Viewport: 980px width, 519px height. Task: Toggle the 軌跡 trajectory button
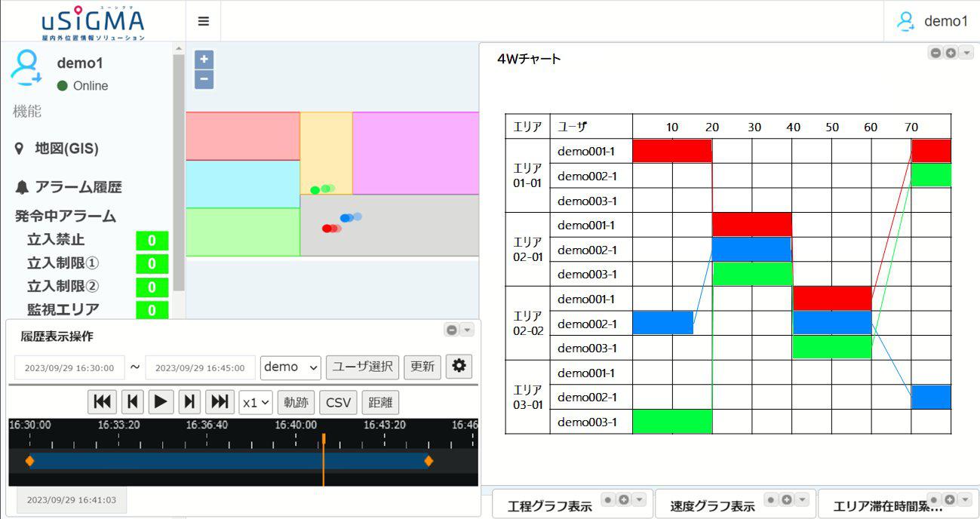pos(296,403)
